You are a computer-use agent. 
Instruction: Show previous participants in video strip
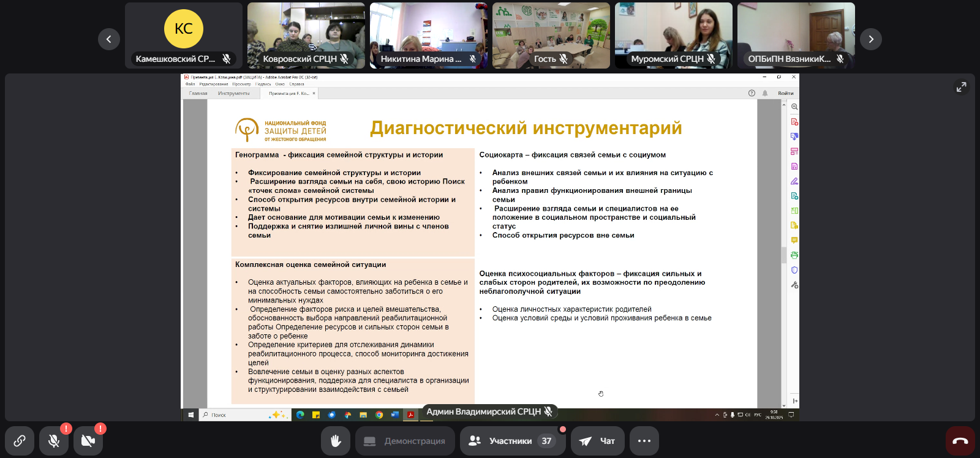click(x=109, y=39)
